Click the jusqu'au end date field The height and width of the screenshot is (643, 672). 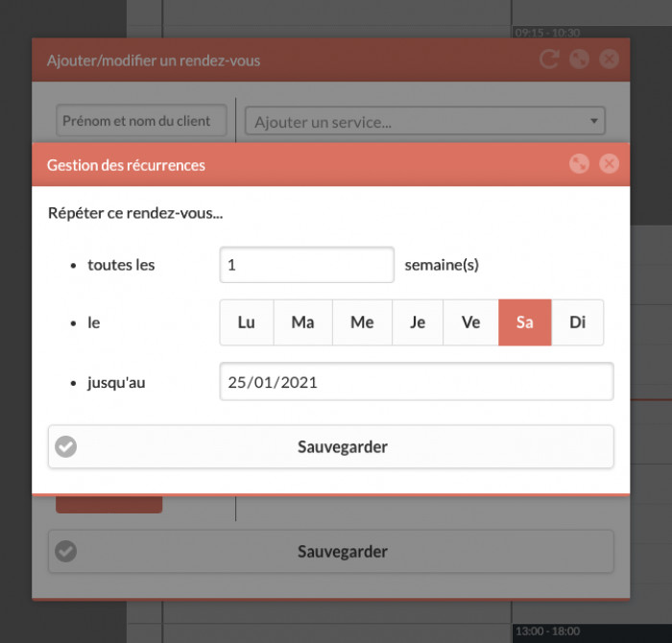point(417,382)
